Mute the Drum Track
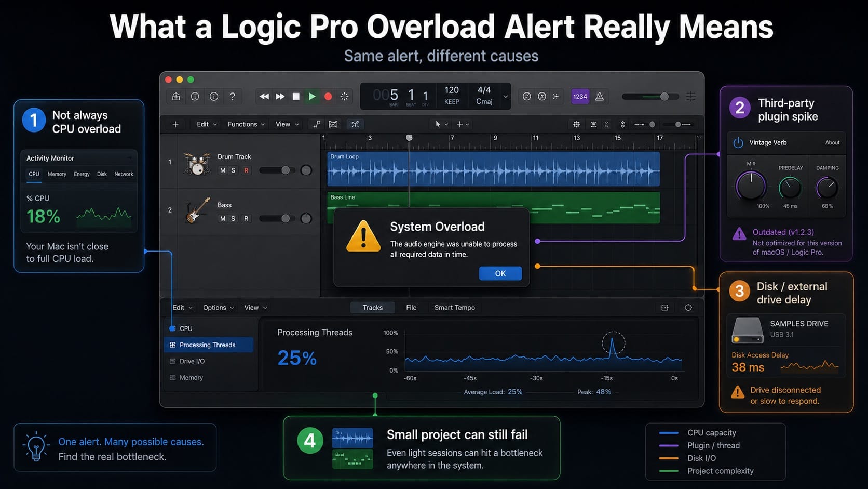 [x=223, y=170]
